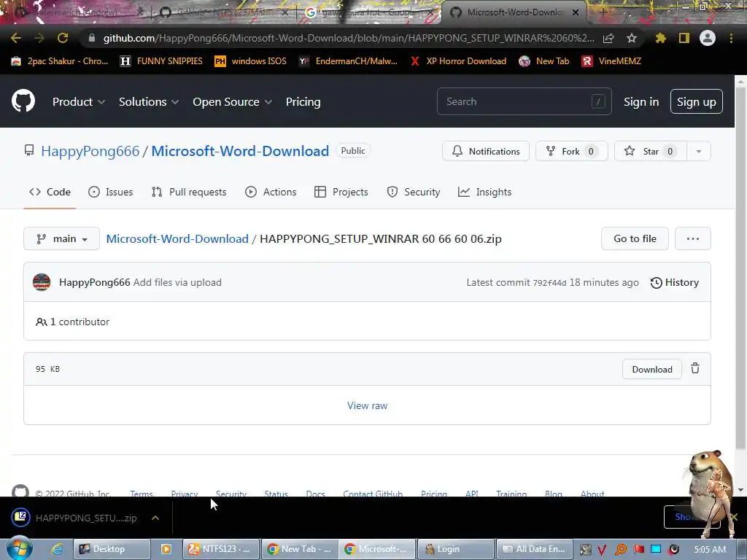Go to the GitHub home logo
Image resolution: width=747 pixels, height=560 pixels.
point(23,101)
